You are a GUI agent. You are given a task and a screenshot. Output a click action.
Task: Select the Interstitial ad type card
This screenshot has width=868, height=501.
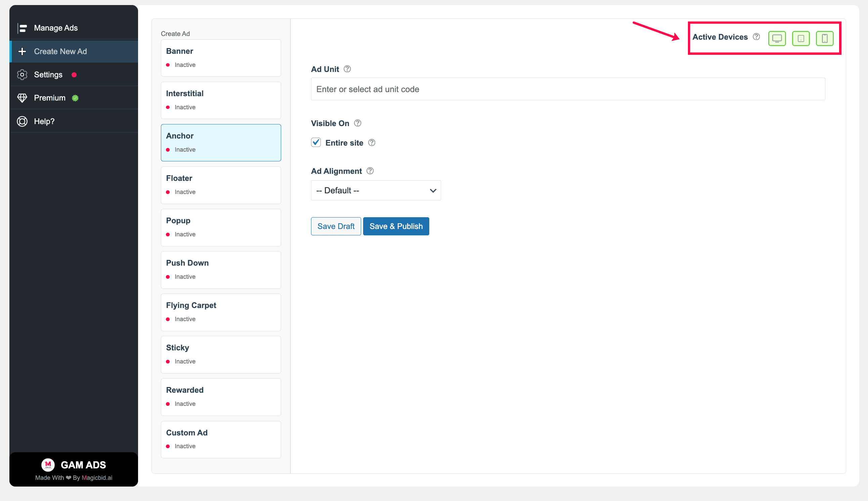pyautogui.click(x=221, y=100)
